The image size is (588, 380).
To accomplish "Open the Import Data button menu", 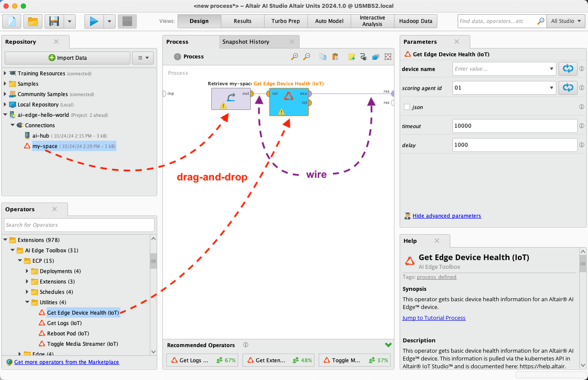I will (x=143, y=58).
